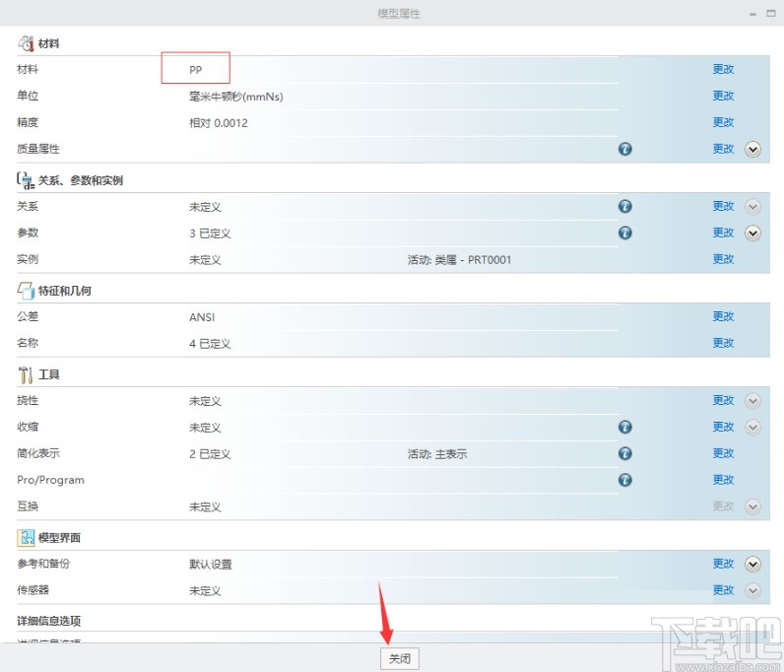Select the PP material value

point(195,70)
